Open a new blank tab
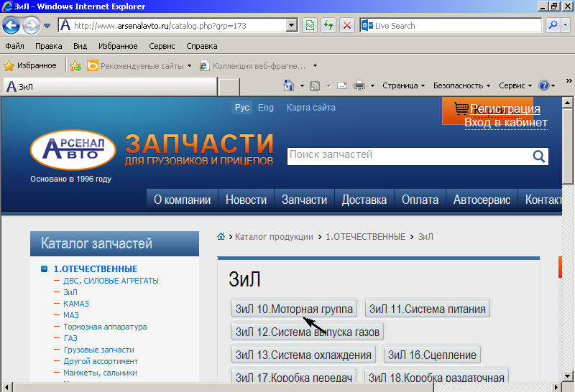 [x=229, y=87]
